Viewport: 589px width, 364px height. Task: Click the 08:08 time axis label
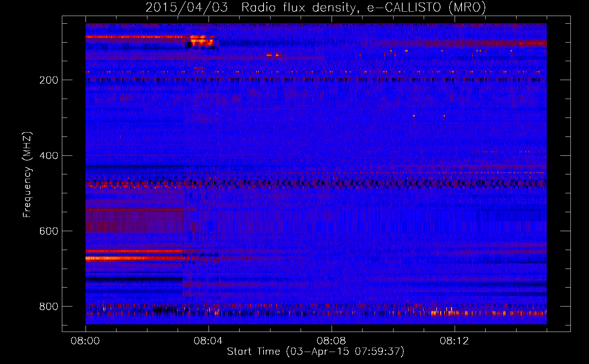331,341
